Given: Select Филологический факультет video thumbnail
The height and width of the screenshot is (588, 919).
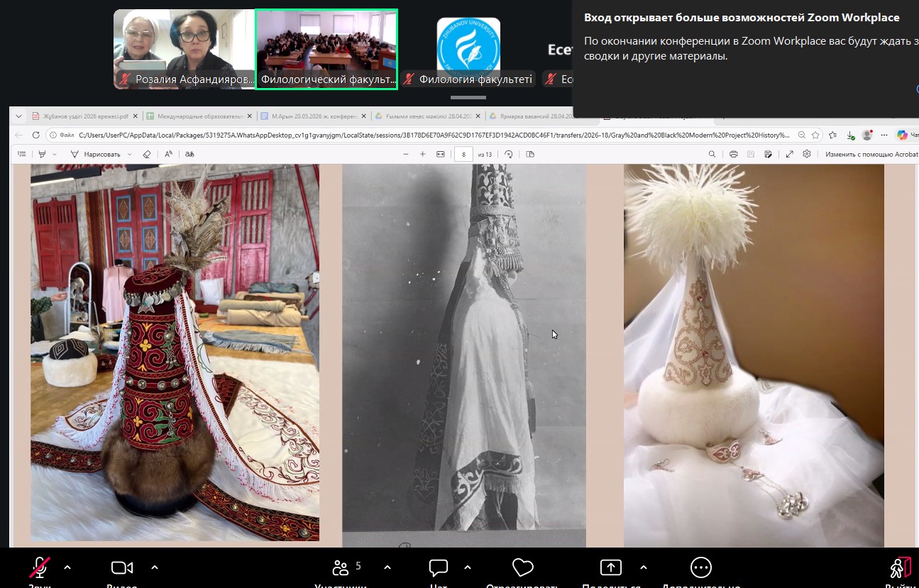Looking at the screenshot, I should [326, 49].
